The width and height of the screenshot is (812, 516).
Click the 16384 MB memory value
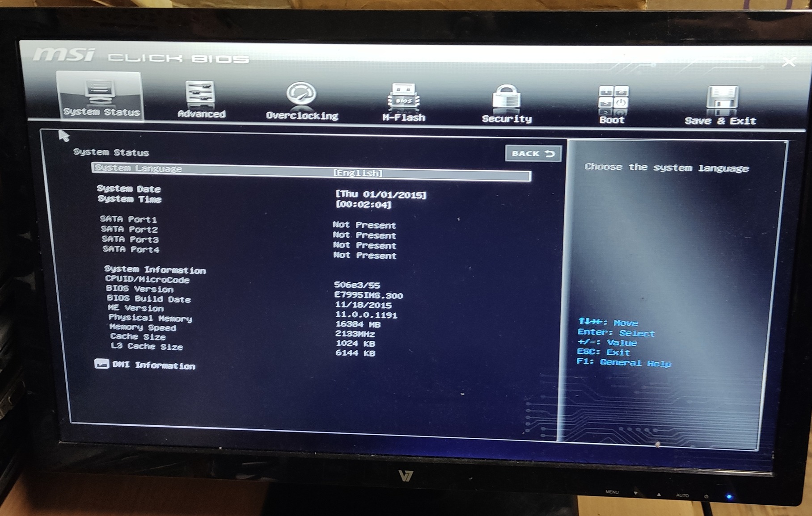point(358,324)
